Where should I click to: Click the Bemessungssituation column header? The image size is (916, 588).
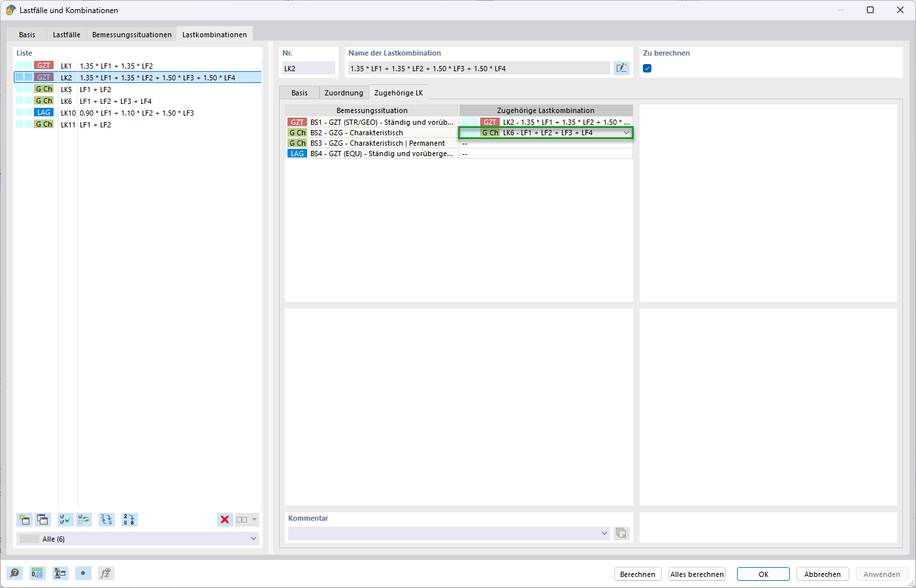point(372,110)
